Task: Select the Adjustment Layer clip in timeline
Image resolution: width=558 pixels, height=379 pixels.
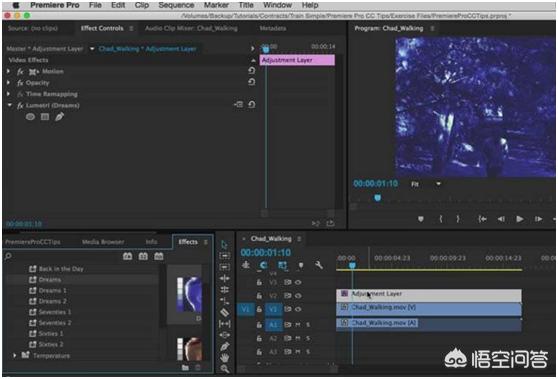Action: (x=429, y=295)
